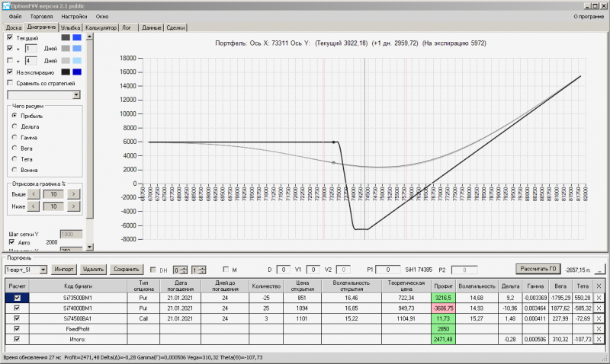Toggle the DH checkbox
Screen dimensions: 610x364
153,270
